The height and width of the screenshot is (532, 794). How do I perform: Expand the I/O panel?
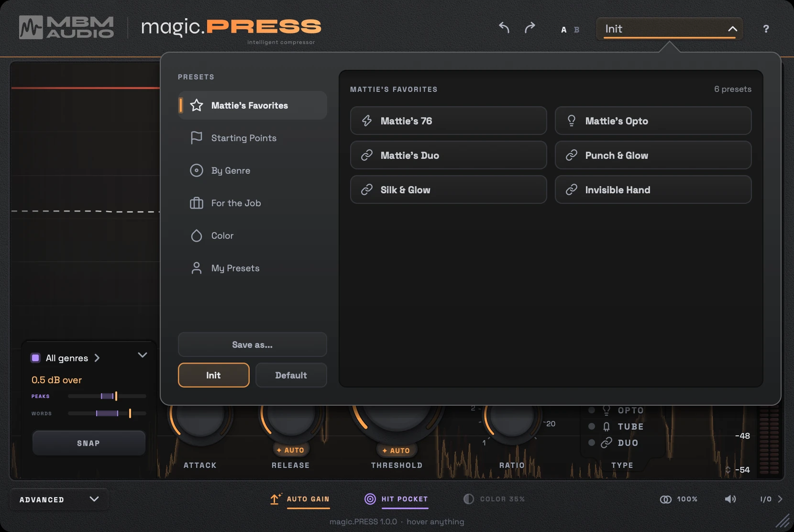pos(771,499)
